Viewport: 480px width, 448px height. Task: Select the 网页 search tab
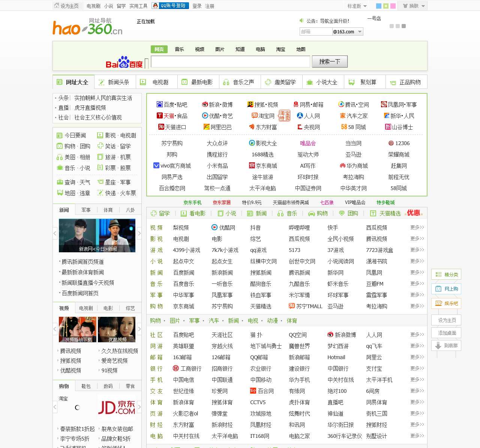click(x=159, y=49)
